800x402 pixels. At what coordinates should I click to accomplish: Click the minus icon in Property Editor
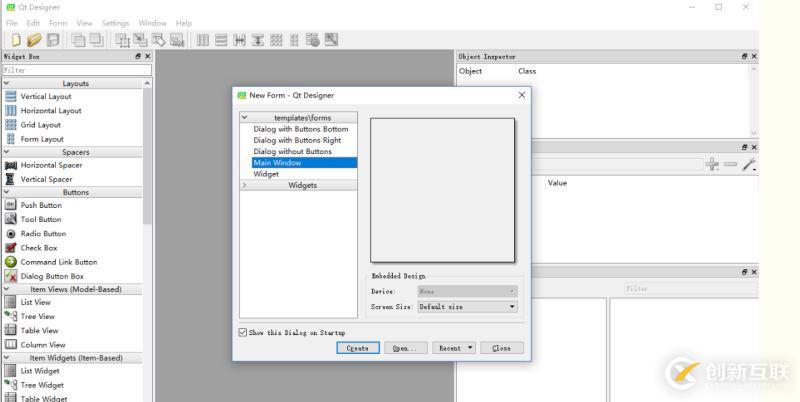(731, 164)
